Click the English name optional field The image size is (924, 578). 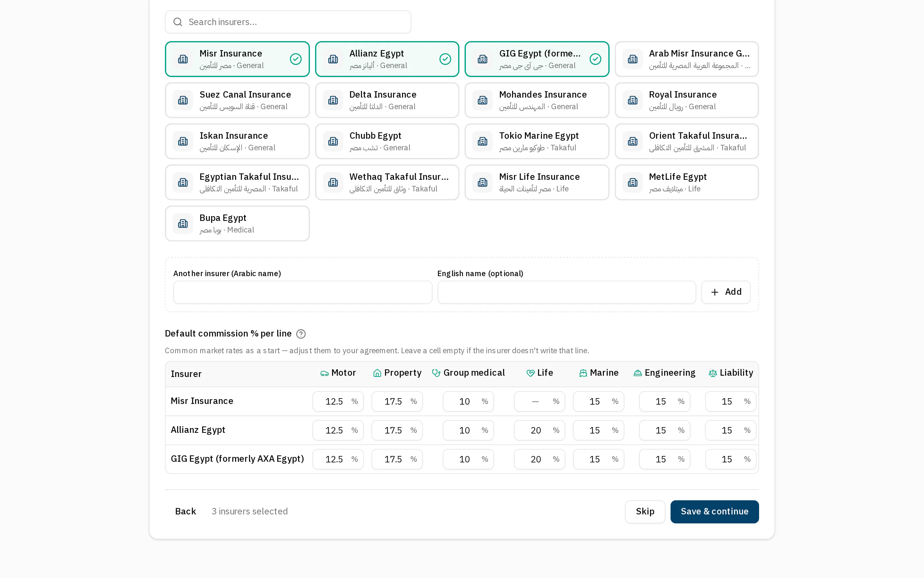(x=567, y=293)
